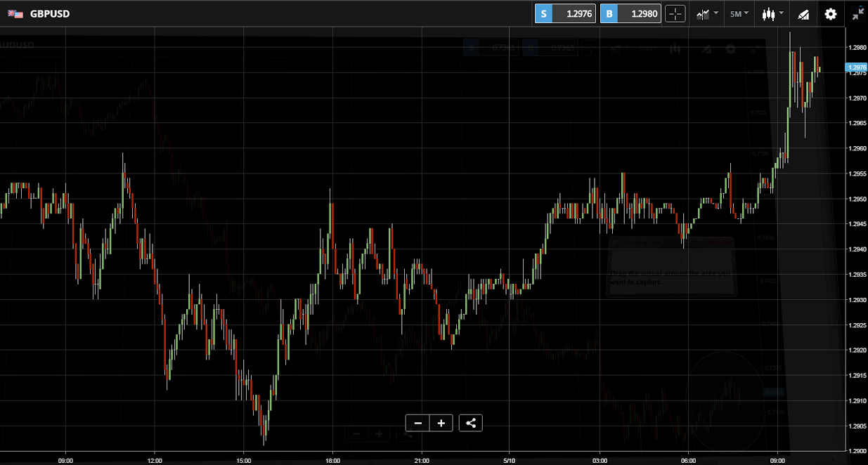The width and height of the screenshot is (868, 465).
Task: Click the GBPUSD flag icon
Action: pyautogui.click(x=15, y=13)
